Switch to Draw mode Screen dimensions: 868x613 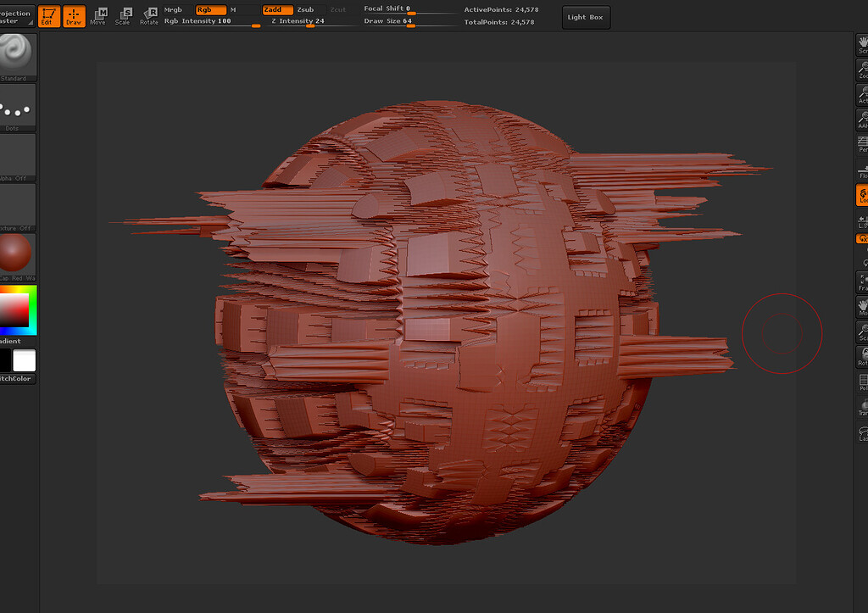pyautogui.click(x=74, y=16)
